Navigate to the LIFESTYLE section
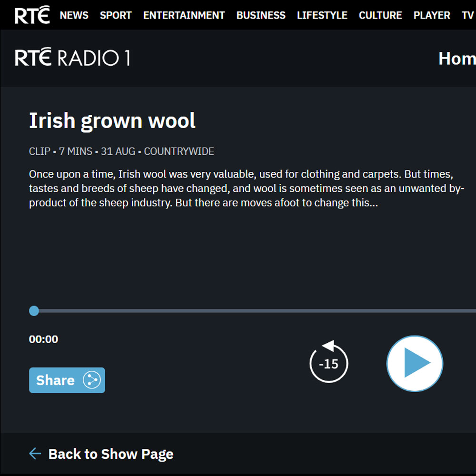Viewport: 476px width, 476px height. [x=322, y=15]
